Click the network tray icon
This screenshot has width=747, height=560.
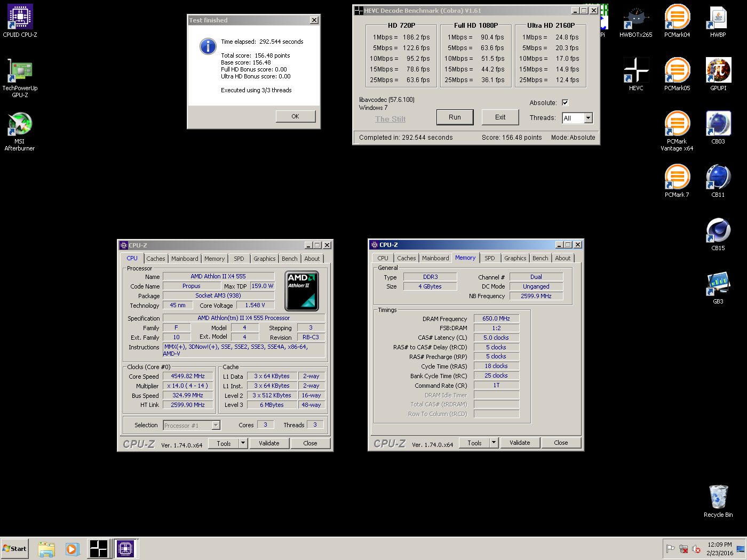pos(684,549)
